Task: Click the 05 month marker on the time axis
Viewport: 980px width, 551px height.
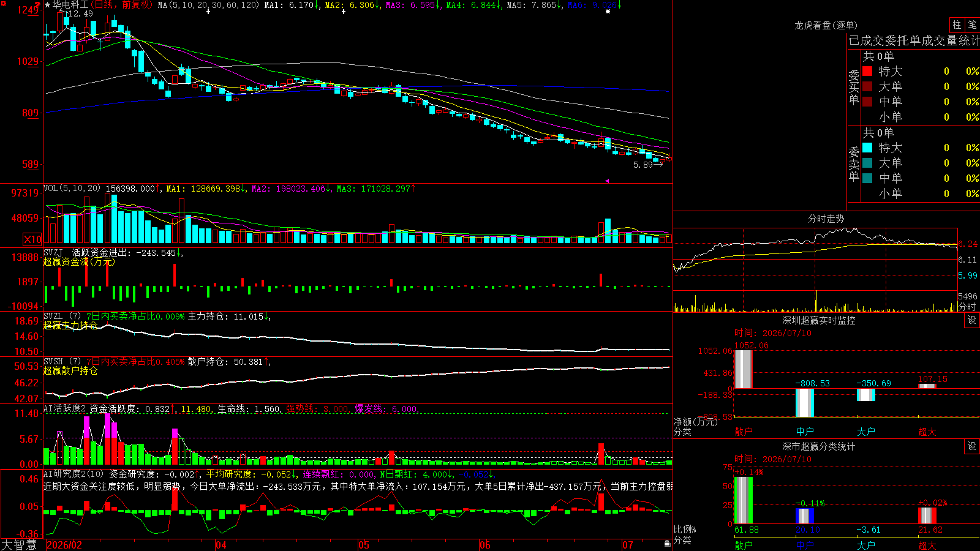Action: click(364, 545)
